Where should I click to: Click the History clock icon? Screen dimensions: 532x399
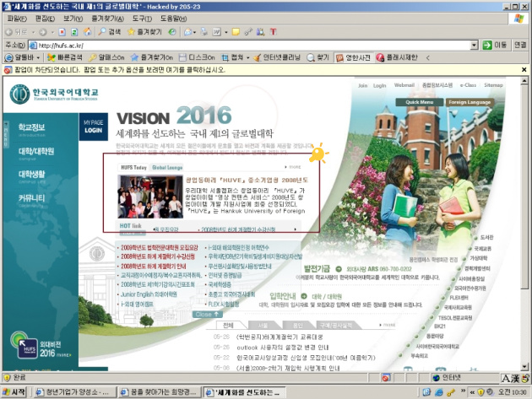(x=172, y=32)
